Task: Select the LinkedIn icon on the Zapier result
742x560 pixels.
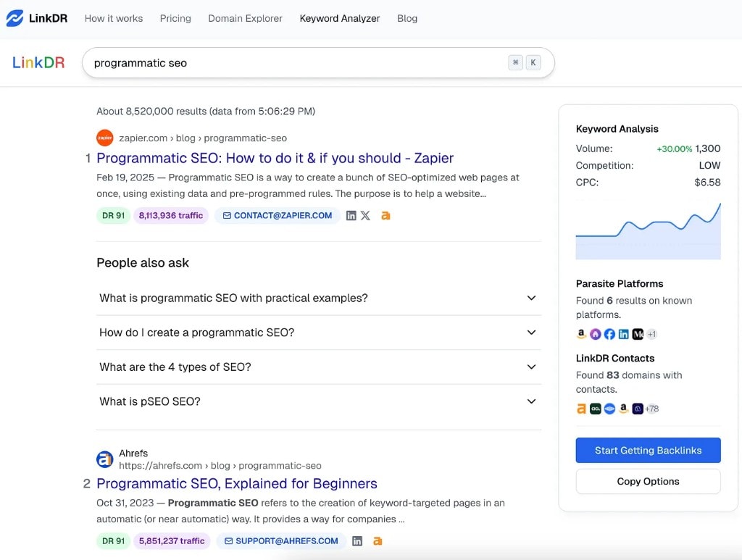Action: point(351,215)
